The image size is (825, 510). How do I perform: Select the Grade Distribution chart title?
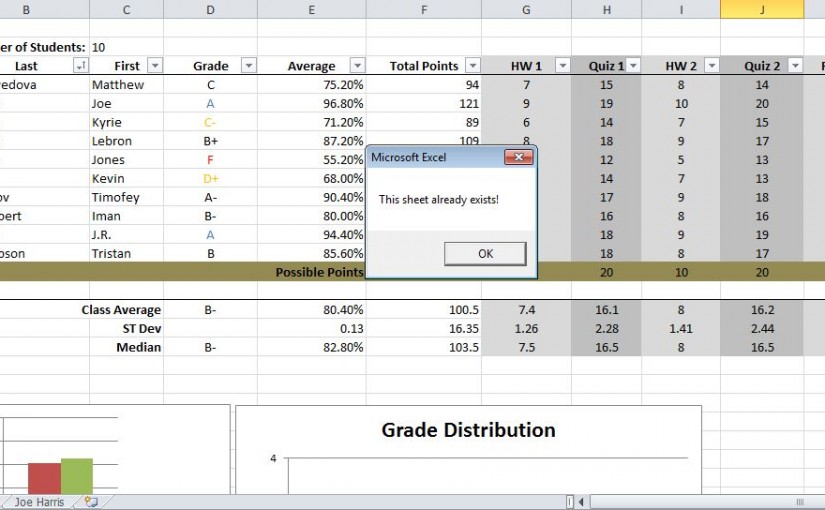(x=468, y=430)
